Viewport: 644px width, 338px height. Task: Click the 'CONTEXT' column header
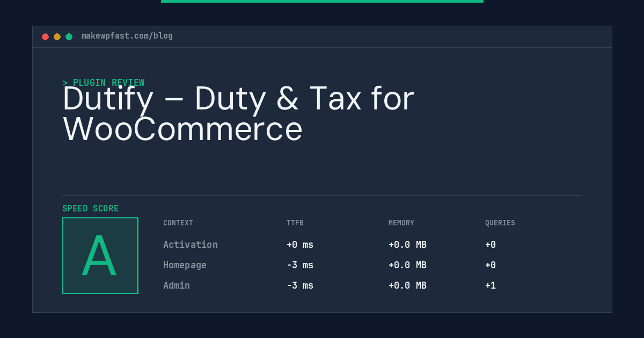[x=178, y=223]
